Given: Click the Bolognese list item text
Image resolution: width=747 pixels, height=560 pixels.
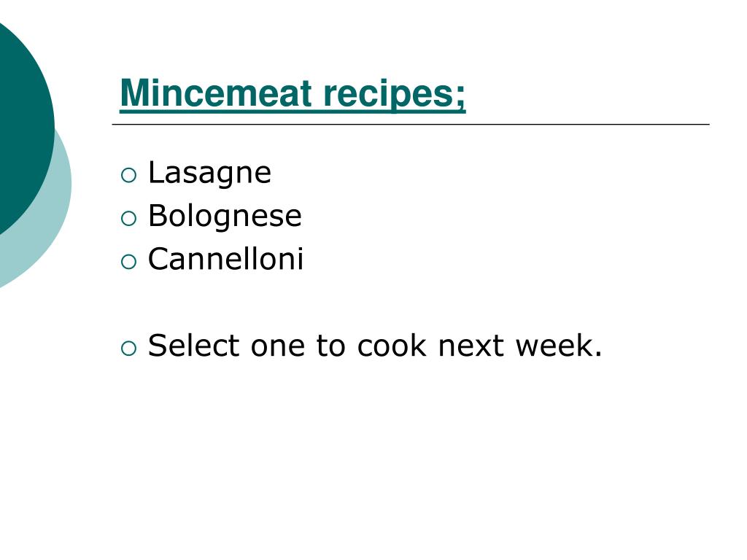Looking at the screenshot, I should click(x=225, y=216).
